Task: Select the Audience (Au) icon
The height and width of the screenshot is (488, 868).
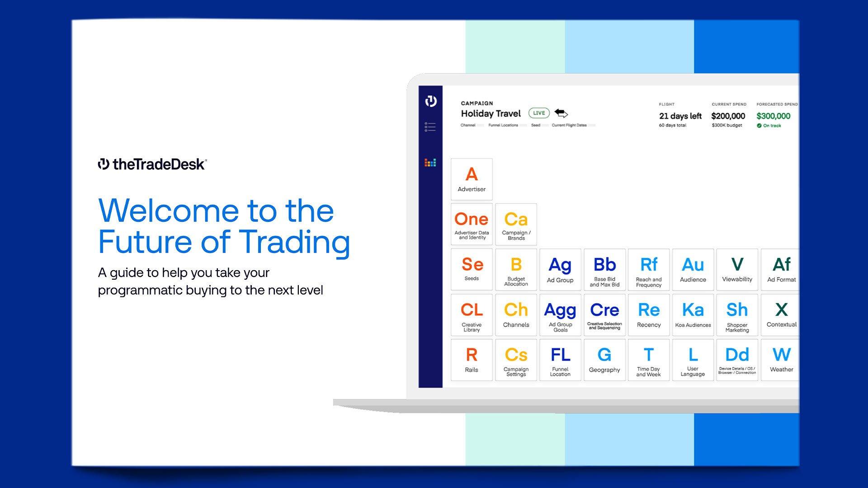Action: click(x=693, y=269)
